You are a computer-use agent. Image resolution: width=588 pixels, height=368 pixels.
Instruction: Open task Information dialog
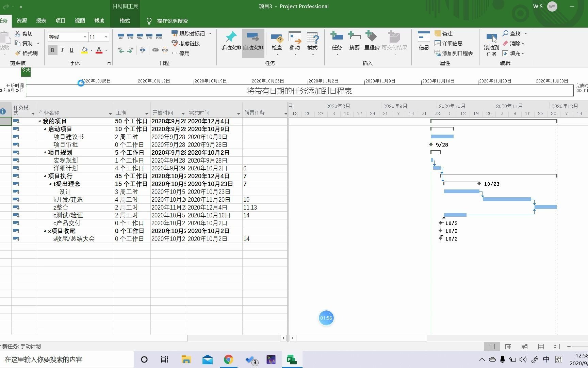tap(424, 41)
